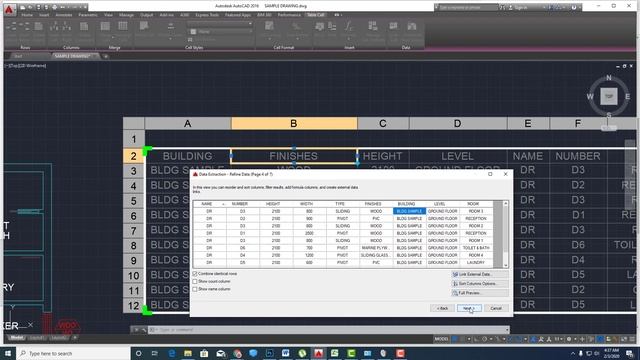Click the Save icon in quick access toolbar
This screenshot has height=360, width=640.
click(38, 7)
